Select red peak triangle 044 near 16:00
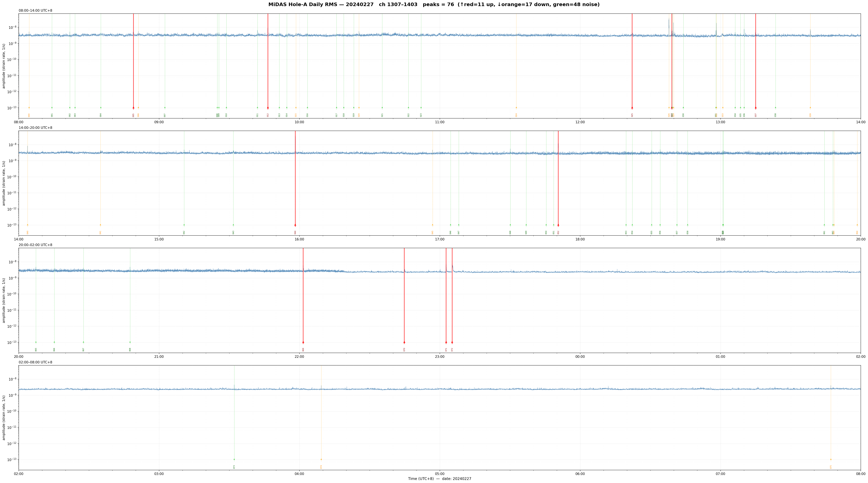Image resolution: width=868 pixels, height=483 pixels. 295,225
